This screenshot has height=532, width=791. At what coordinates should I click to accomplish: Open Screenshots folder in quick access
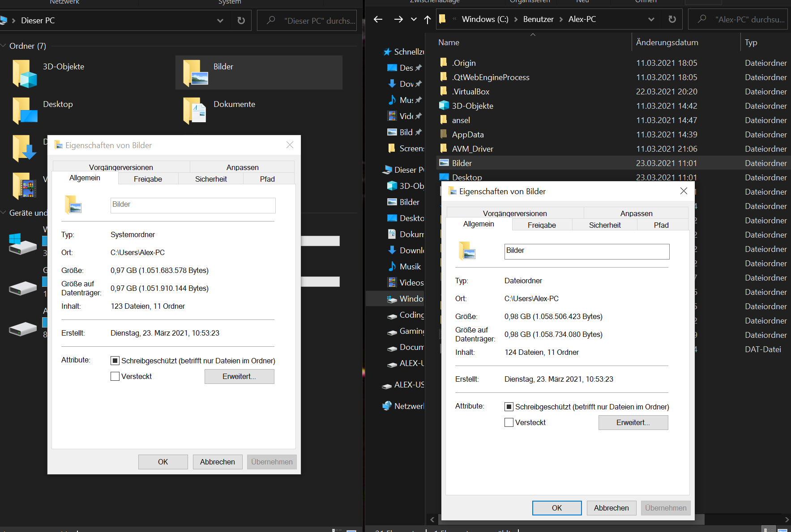tap(405, 149)
